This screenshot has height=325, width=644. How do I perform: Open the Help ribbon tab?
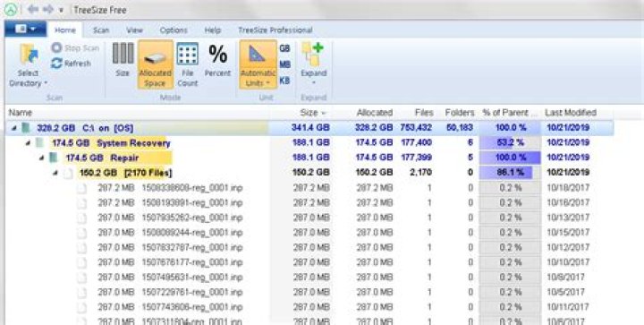pyautogui.click(x=213, y=30)
